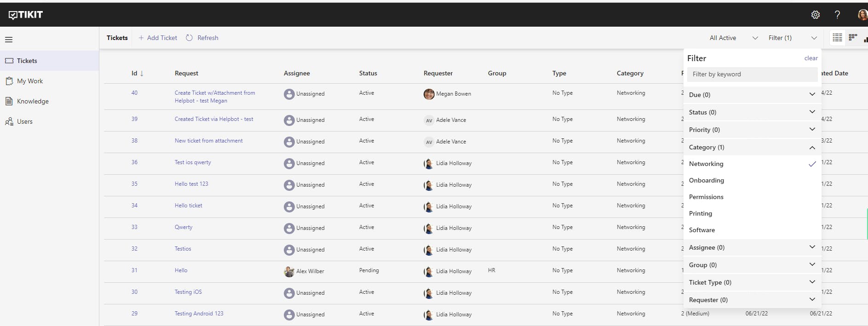The image size is (868, 326).
Task: Select Onboarding category filter option
Action: tap(707, 180)
